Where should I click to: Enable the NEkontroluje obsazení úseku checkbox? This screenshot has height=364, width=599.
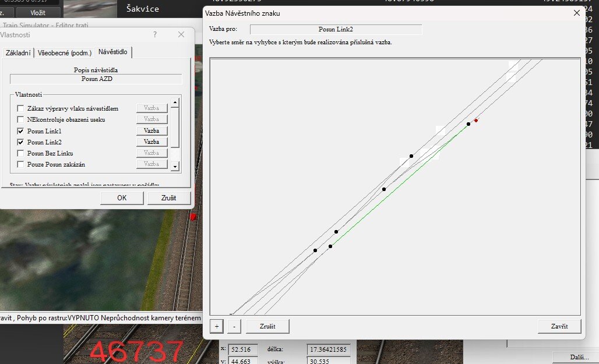20,119
